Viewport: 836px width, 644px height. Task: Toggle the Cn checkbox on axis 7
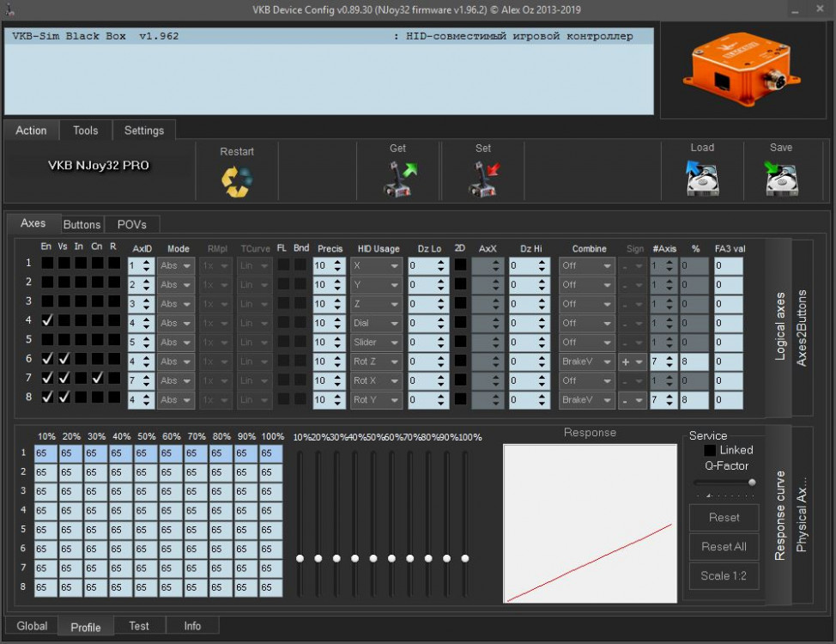[97, 378]
